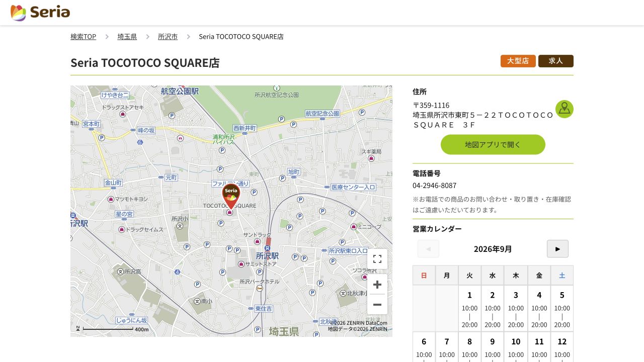Go to next month in calendar
This screenshot has width=644, height=362.
[x=557, y=249]
